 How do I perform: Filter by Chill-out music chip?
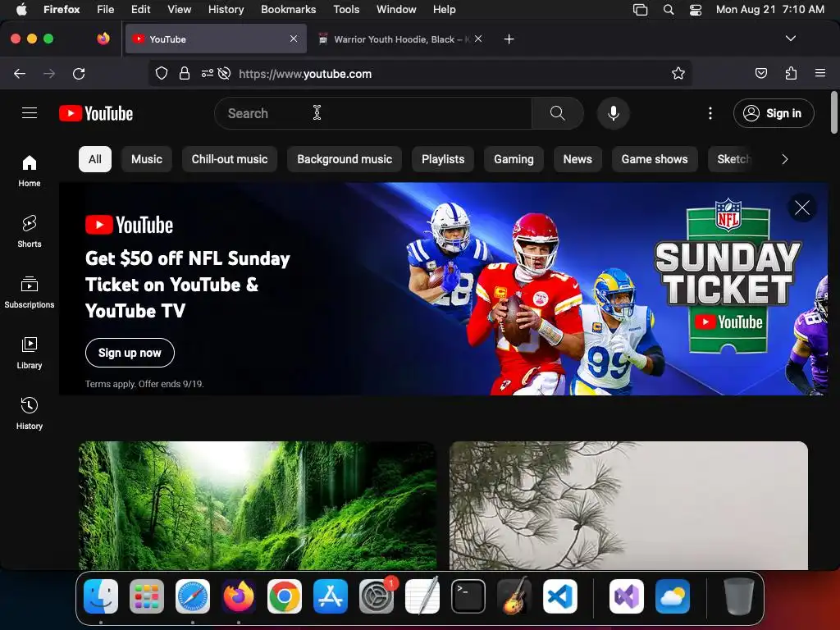click(x=230, y=159)
